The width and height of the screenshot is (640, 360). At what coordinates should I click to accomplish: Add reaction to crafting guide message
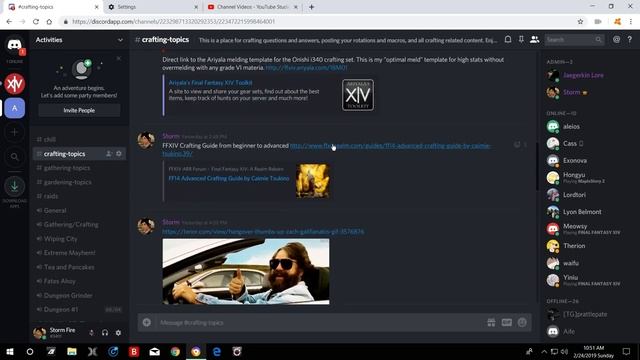tap(517, 144)
